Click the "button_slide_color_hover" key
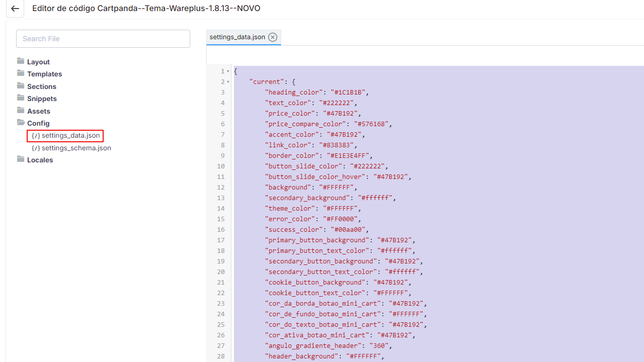Image resolution: width=644 pixels, height=362 pixels. point(314,176)
